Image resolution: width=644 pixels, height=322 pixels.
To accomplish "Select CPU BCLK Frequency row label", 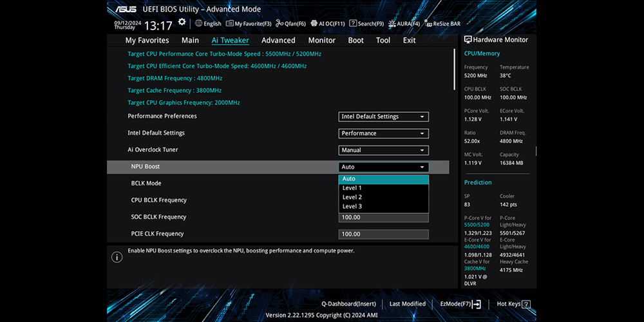I will pyautogui.click(x=159, y=200).
